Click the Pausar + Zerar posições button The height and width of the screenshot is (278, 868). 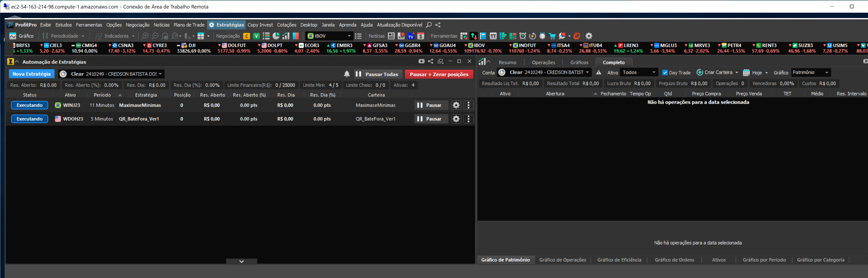tap(439, 74)
